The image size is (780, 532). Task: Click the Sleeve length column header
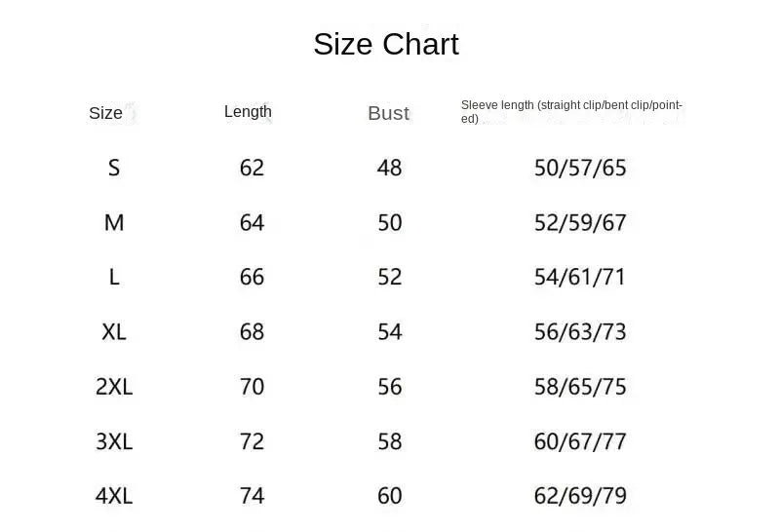point(571,111)
